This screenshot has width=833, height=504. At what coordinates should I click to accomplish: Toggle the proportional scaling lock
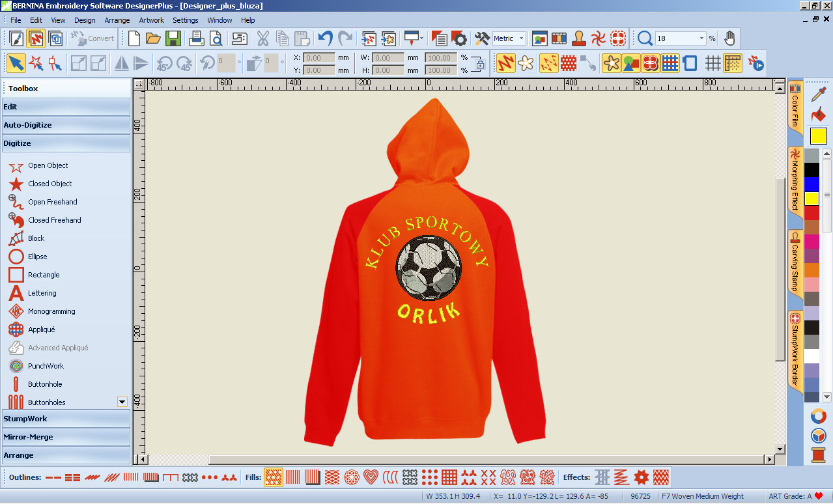point(480,64)
